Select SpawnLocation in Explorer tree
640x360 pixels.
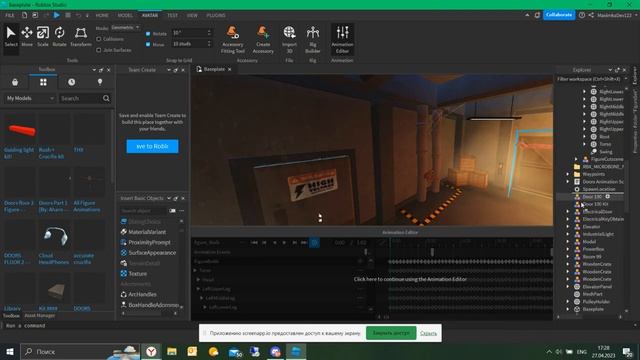pyautogui.click(x=598, y=189)
